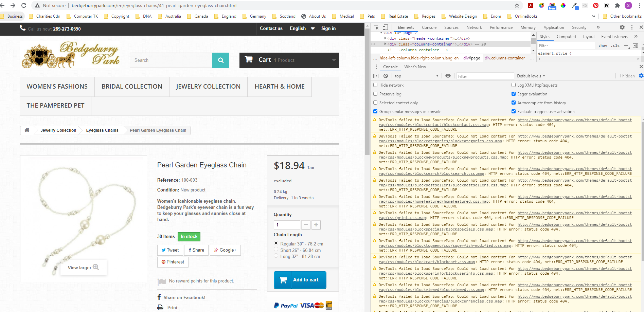The width and height of the screenshot is (644, 312).
Task: Open the purple S profile avatar
Action: click(x=628, y=5)
